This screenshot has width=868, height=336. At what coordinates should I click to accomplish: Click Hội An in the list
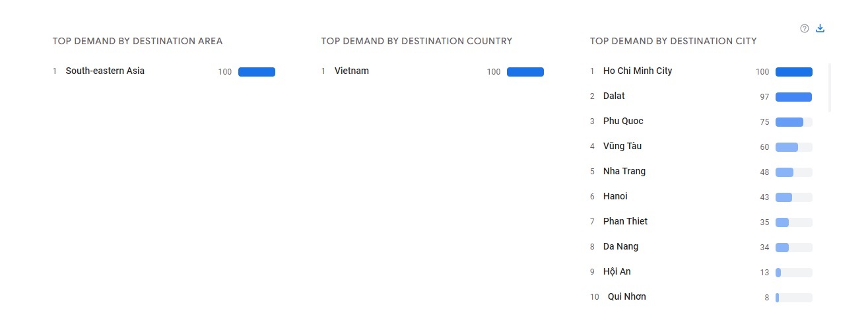coord(617,272)
